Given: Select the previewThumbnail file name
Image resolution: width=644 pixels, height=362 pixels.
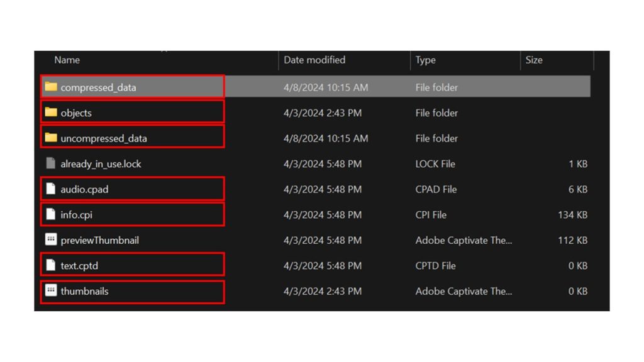Looking at the screenshot, I should point(99,240).
